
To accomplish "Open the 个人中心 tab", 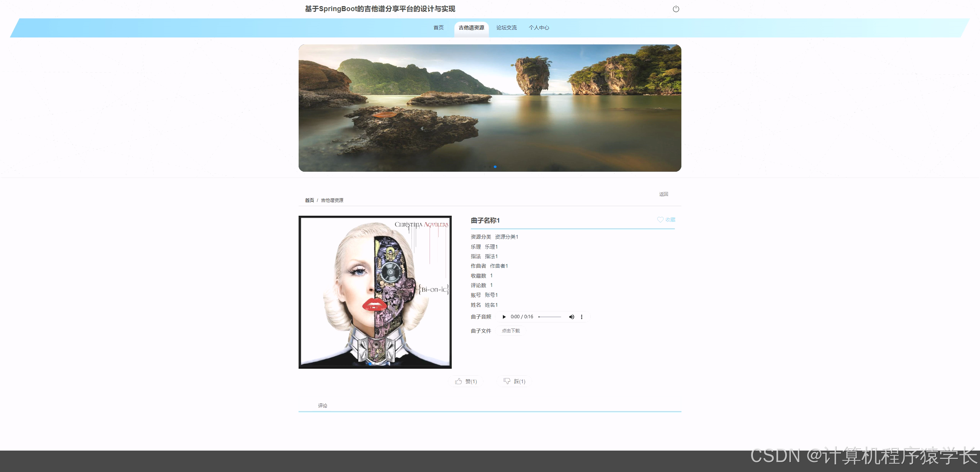I will [x=539, y=28].
